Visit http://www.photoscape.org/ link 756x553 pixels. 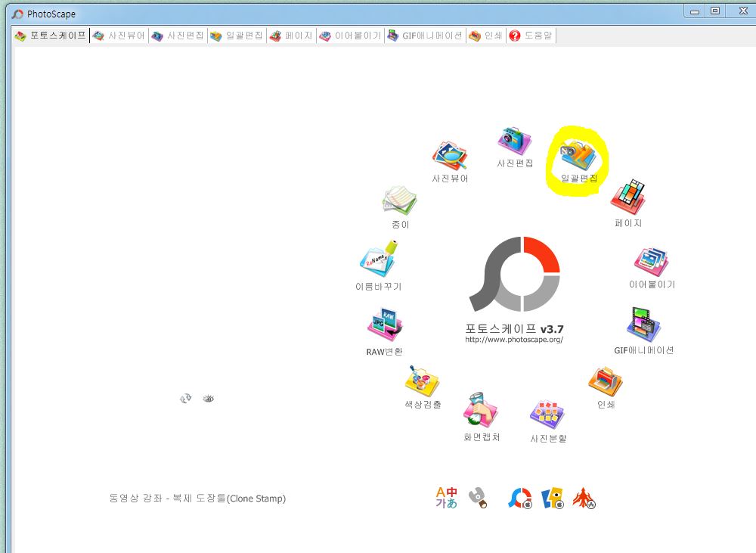514,339
